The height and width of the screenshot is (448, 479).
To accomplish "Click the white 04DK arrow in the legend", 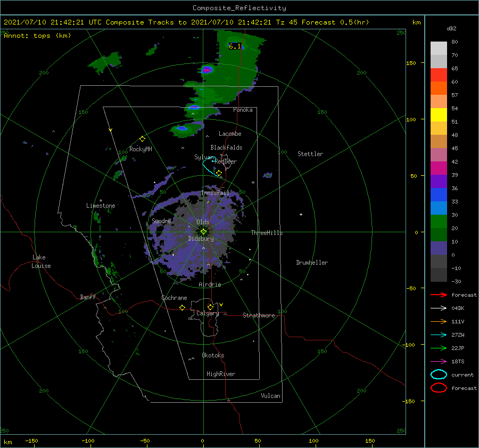I will (439, 308).
